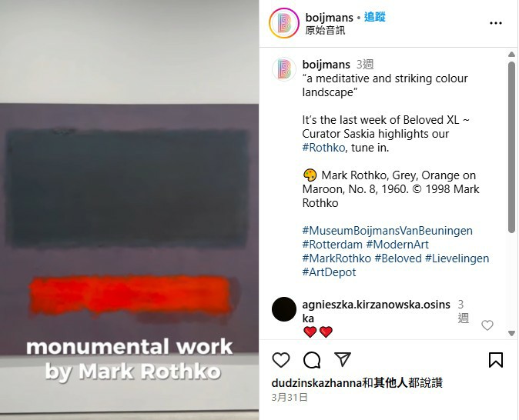Open the #Rotterdam hashtag link
The height and width of the screenshot is (420, 519).
pyautogui.click(x=333, y=245)
